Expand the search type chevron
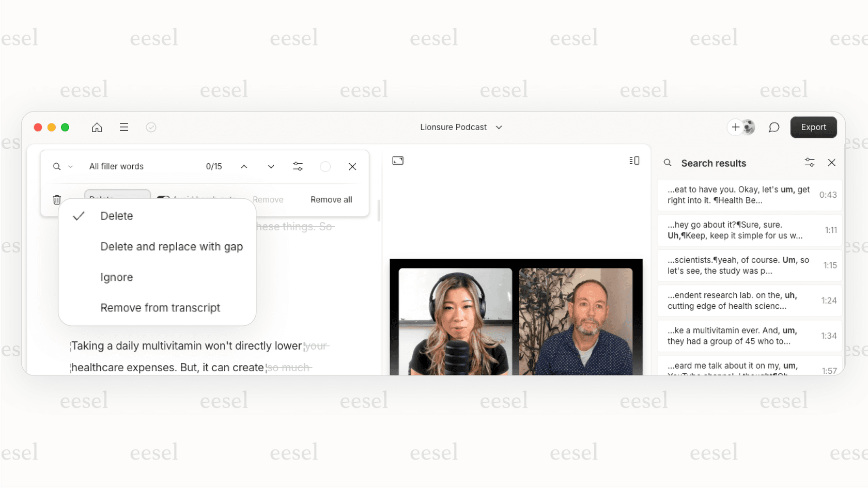 tap(70, 166)
